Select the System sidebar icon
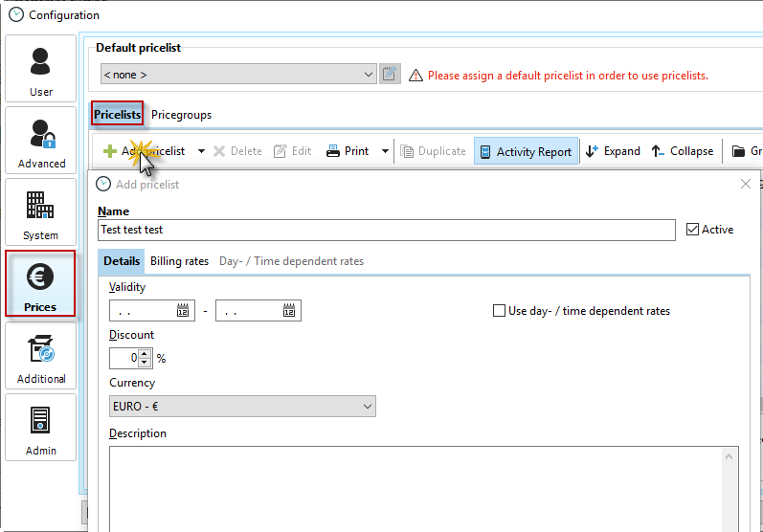 pos(41,212)
